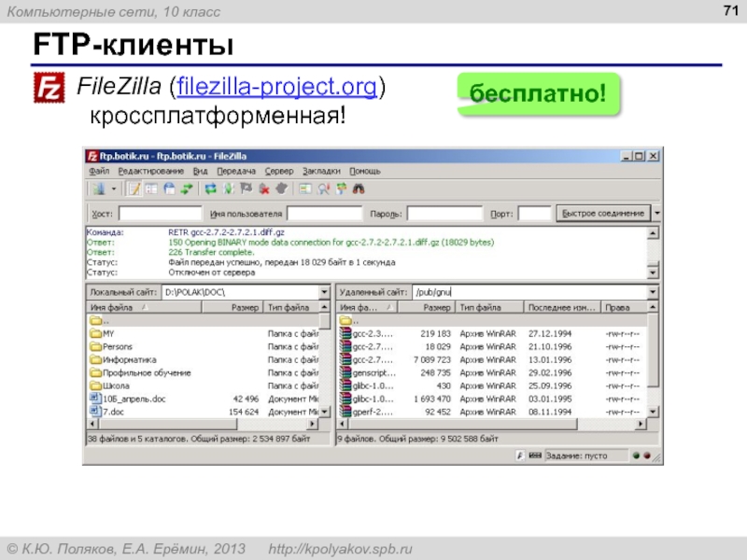Cancel current operation flag icon

click(x=246, y=189)
